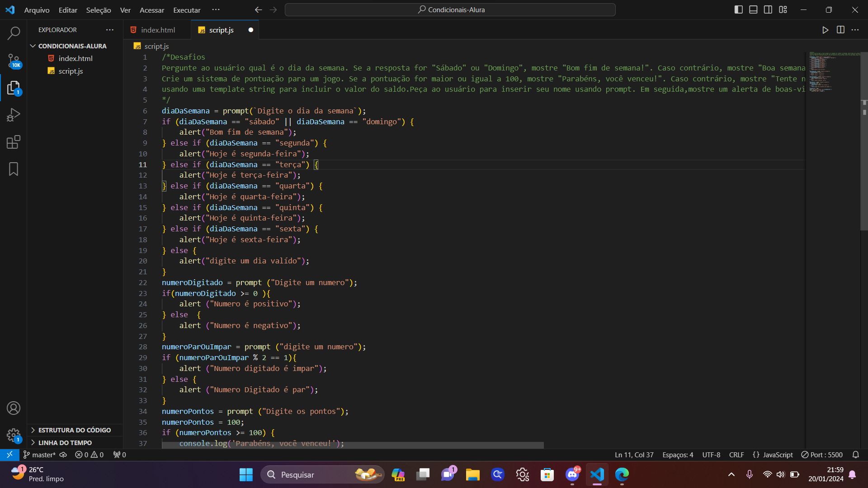Toggle Primary Side Bar visibility

(x=739, y=9)
